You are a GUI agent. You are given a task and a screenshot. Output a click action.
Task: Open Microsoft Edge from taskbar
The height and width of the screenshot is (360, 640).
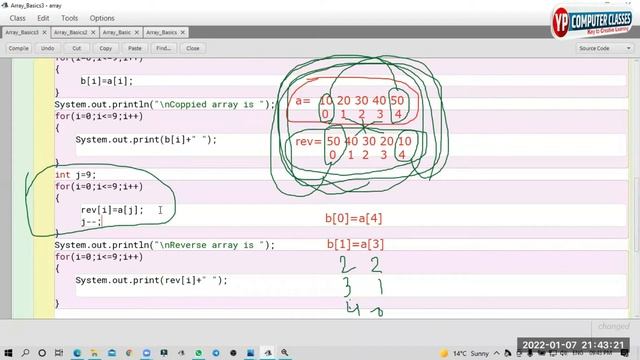(x=77, y=353)
